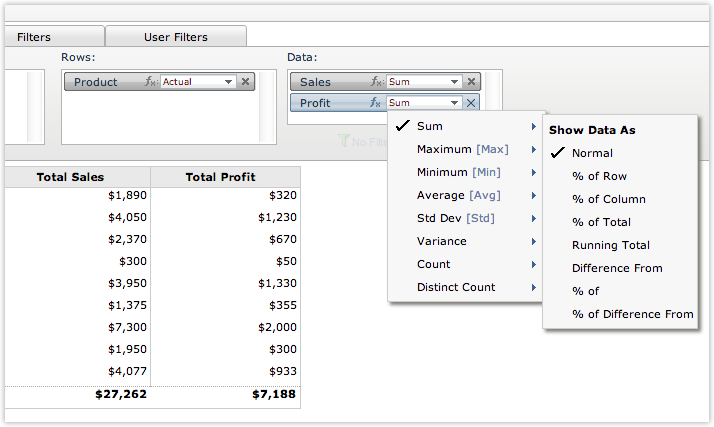Open submenu arrow next to Distinct Count
The height and width of the screenshot is (427, 714).
[x=534, y=288]
